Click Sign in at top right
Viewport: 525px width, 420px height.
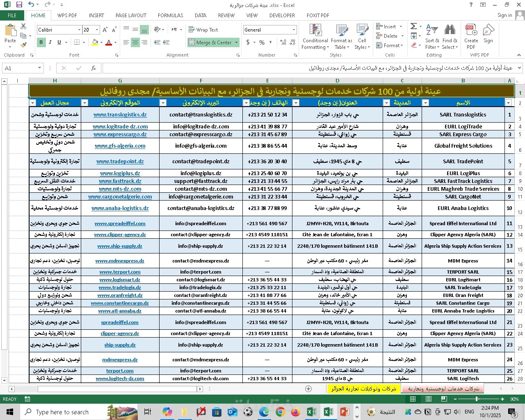pos(505,16)
